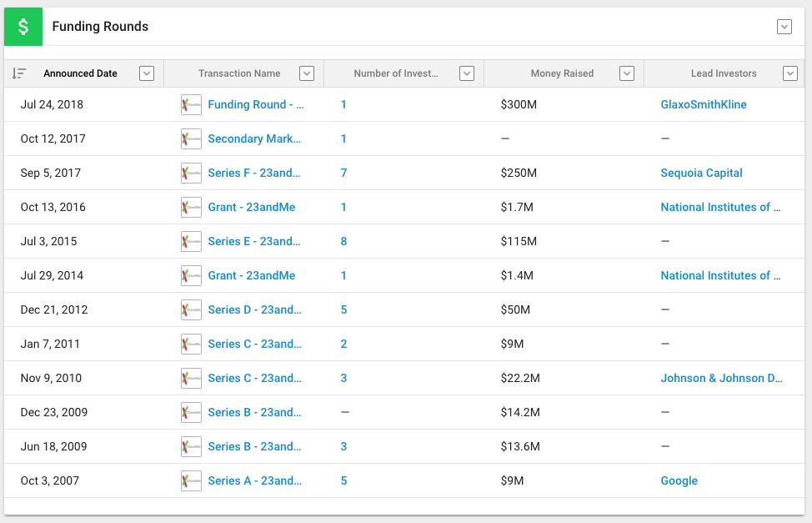The width and height of the screenshot is (812, 523).
Task: Click investor count 3 in the Nov 9, 2010 row
Action: pos(343,379)
